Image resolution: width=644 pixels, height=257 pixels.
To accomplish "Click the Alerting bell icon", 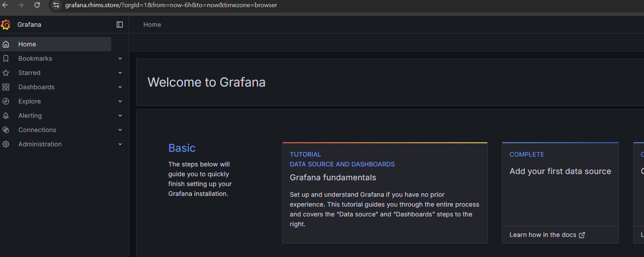I will coord(6,116).
